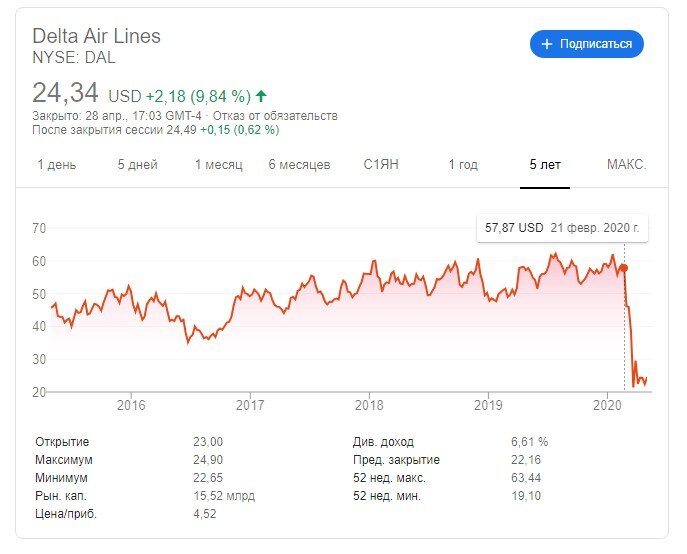This screenshot has height=554, width=687.
Task: Click the 57,87 USD chart tooltip
Action: 561,228
